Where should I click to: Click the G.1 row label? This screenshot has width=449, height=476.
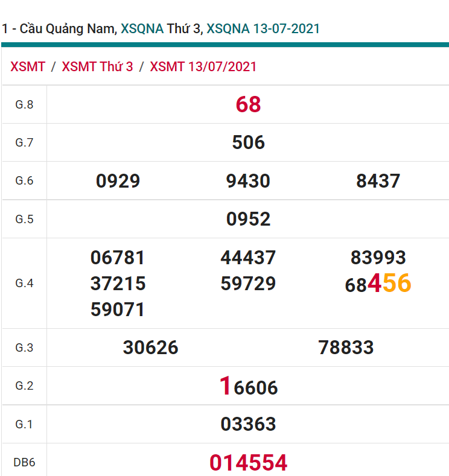pyautogui.click(x=24, y=424)
